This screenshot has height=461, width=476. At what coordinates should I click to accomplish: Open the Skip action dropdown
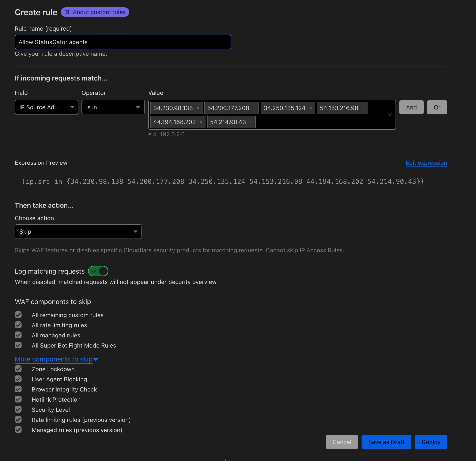pos(78,232)
